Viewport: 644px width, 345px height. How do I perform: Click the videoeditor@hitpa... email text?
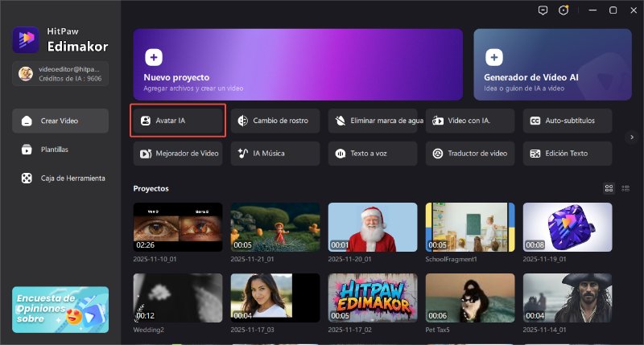point(69,69)
